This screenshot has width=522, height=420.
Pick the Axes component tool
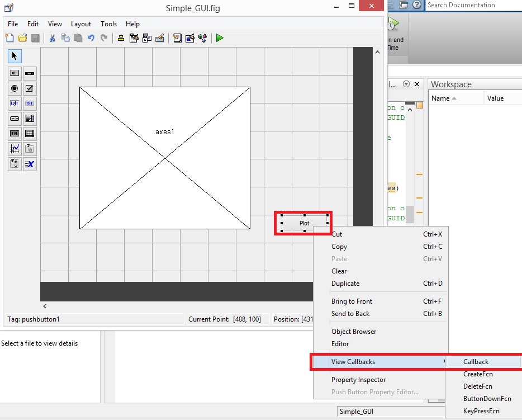pyautogui.click(x=15, y=149)
